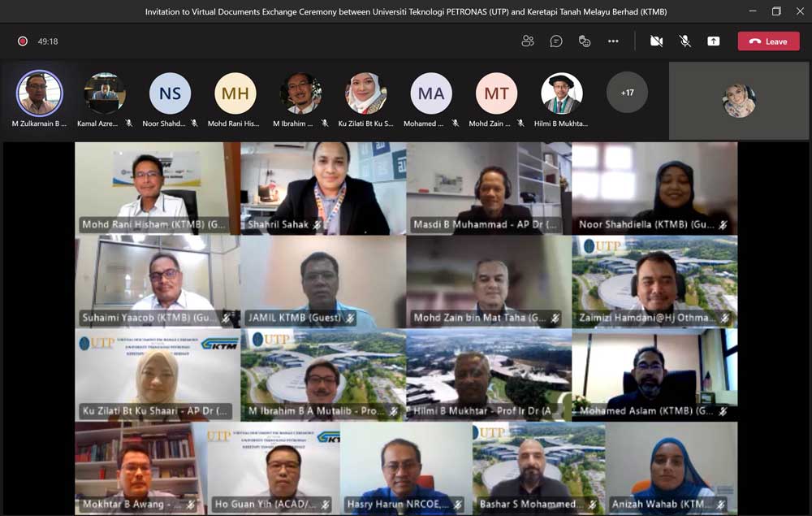The width and height of the screenshot is (812, 516).
Task: Select Ku Zilati Bt Ku Shaari tile
Action: (x=158, y=375)
